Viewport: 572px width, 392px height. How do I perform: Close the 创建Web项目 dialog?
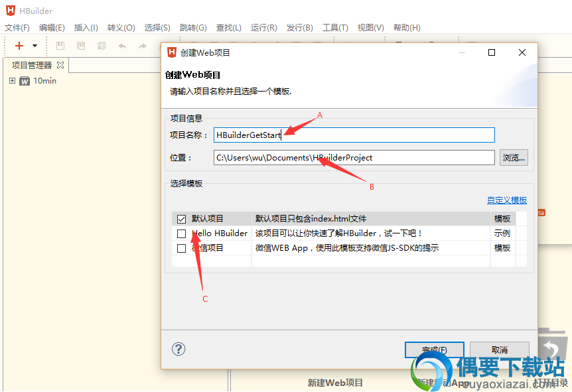[x=522, y=52]
